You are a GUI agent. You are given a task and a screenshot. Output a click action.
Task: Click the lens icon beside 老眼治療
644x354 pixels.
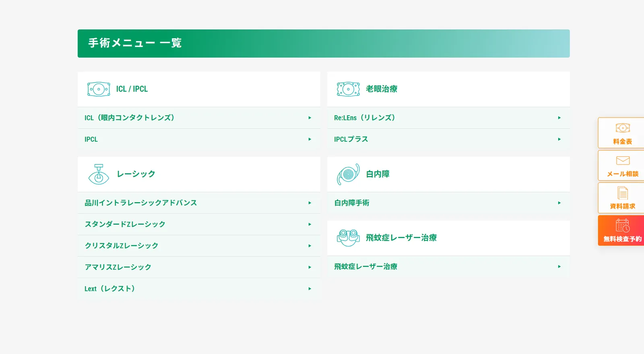348,89
